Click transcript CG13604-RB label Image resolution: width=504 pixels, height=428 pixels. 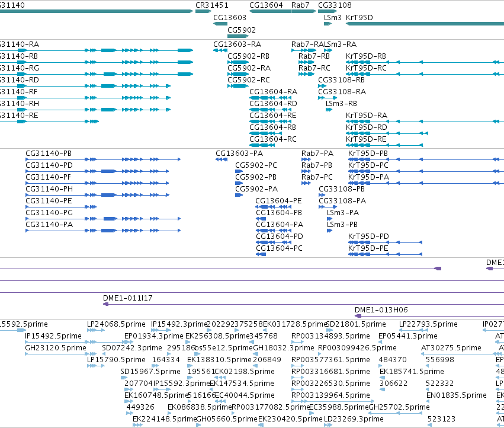point(273,127)
